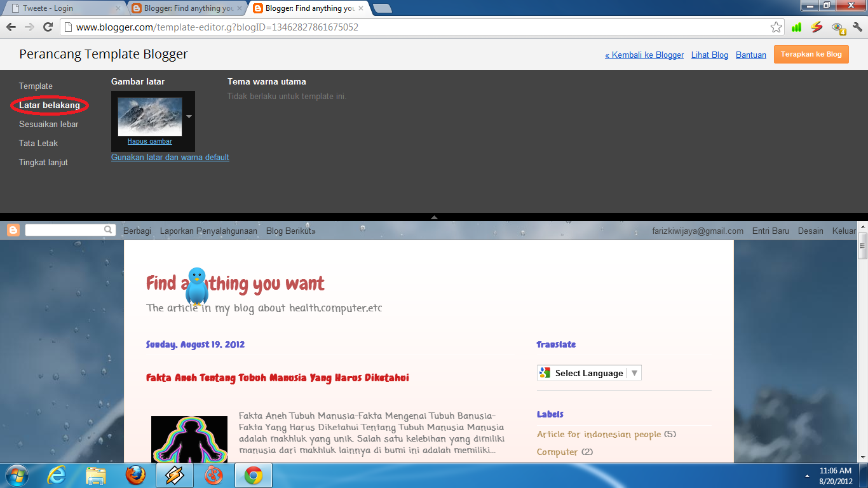Collapse the designer panel with the triangle
This screenshot has height=488, width=868.
[x=434, y=217]
